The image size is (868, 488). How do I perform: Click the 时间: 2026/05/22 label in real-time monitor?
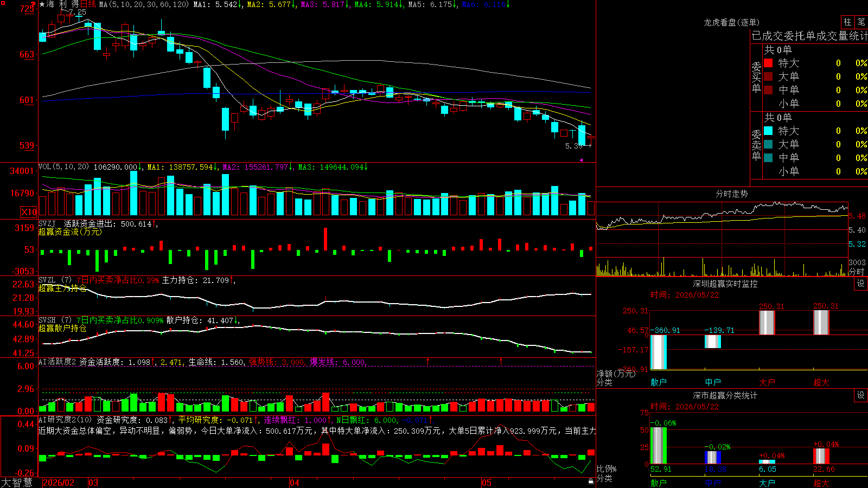coord(684,295)
